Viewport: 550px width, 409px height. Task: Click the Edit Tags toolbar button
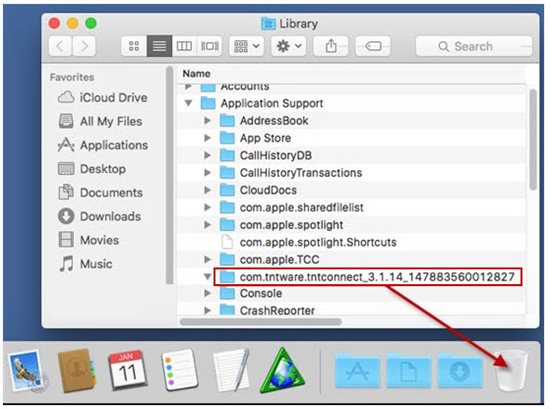[x=373, y=46]
